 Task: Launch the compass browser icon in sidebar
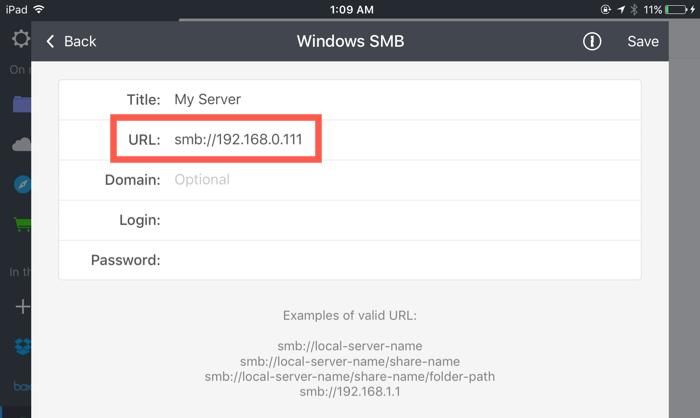tap(20, 185)
